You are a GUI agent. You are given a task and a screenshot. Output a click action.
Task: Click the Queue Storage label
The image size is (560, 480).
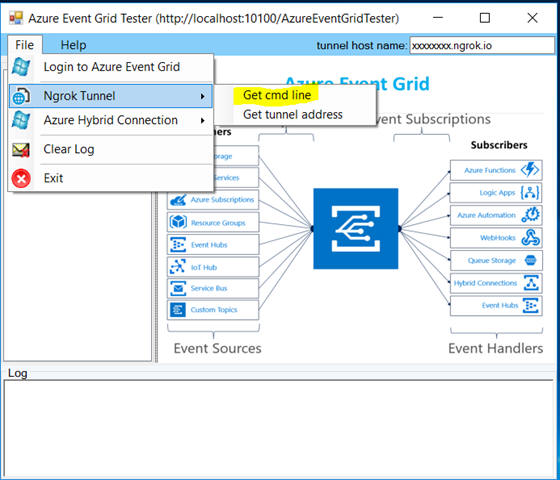[492, 261]
